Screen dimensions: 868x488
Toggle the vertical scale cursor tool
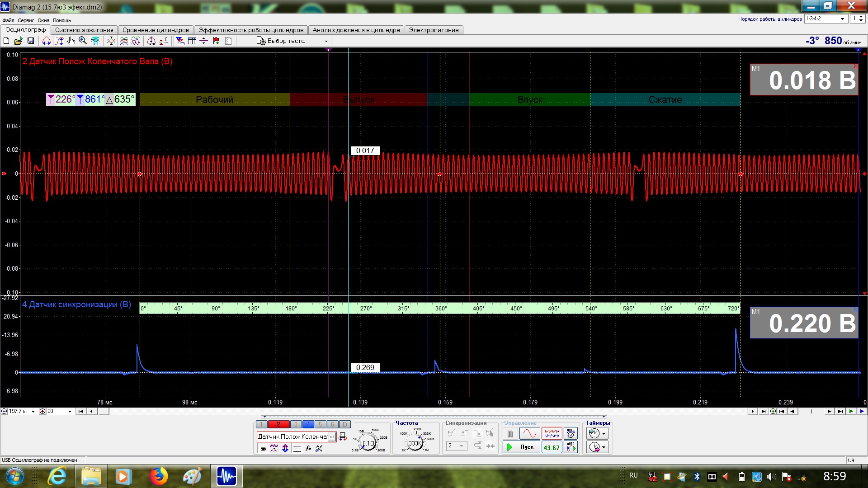59,41
